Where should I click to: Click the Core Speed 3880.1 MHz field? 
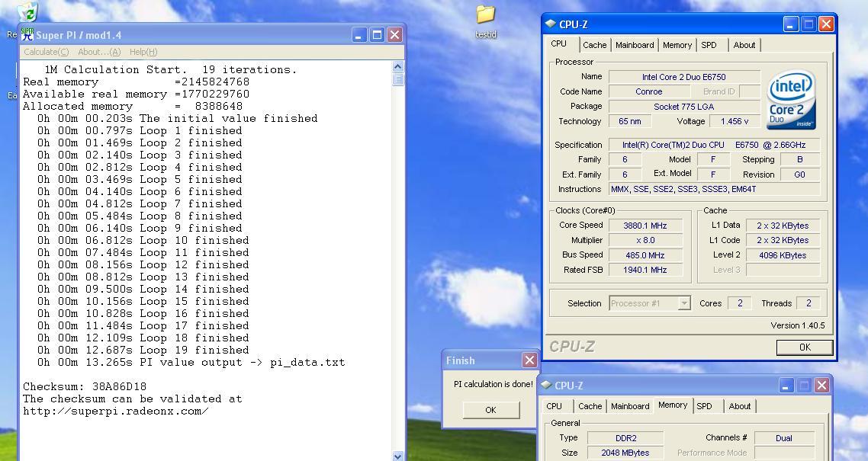pyautogui.click(x=645, y=226)
